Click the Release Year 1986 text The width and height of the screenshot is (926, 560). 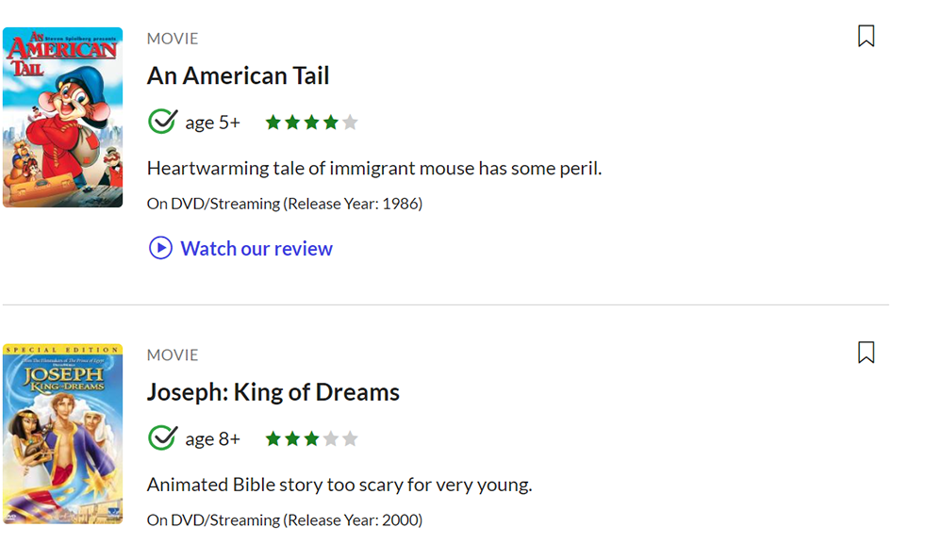click(x=283, y=203)
